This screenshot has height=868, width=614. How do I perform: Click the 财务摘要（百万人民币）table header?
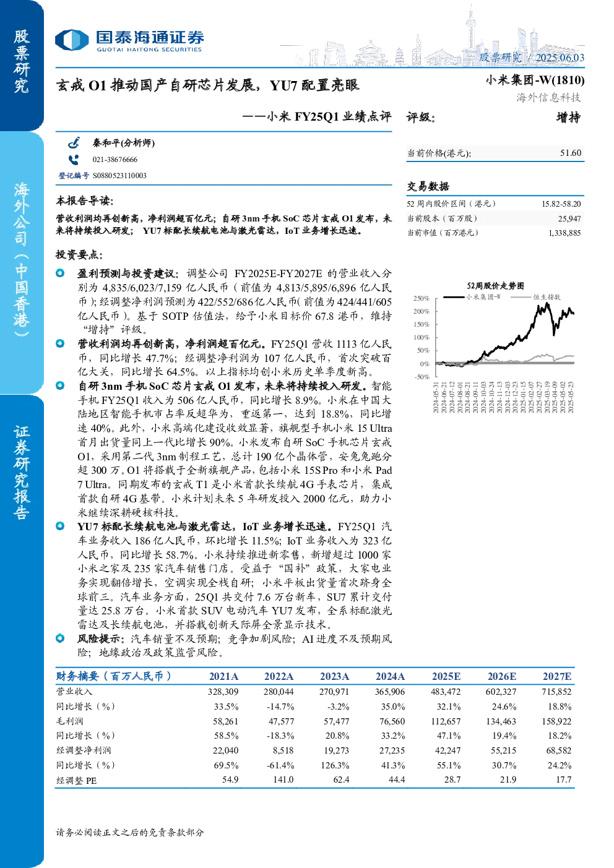113,676
